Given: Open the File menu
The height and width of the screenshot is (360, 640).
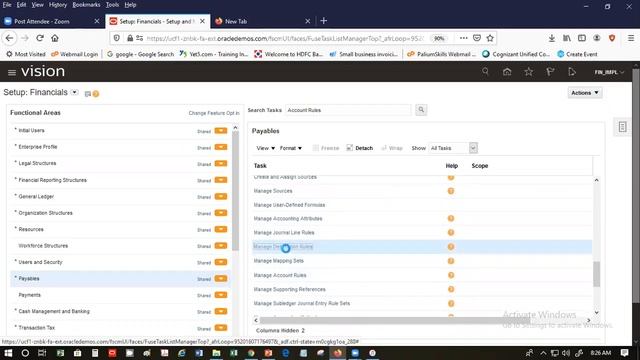Looking at the screenshot, I should point(7,5).
